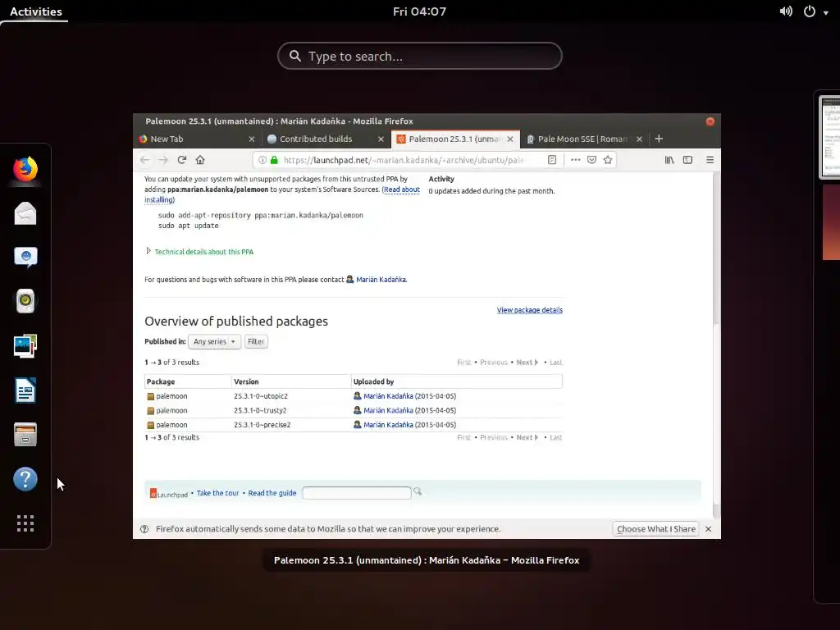This screenshot has width=840, height=630.
Task: Open system volume indicator
Action: tap(785, 11)
